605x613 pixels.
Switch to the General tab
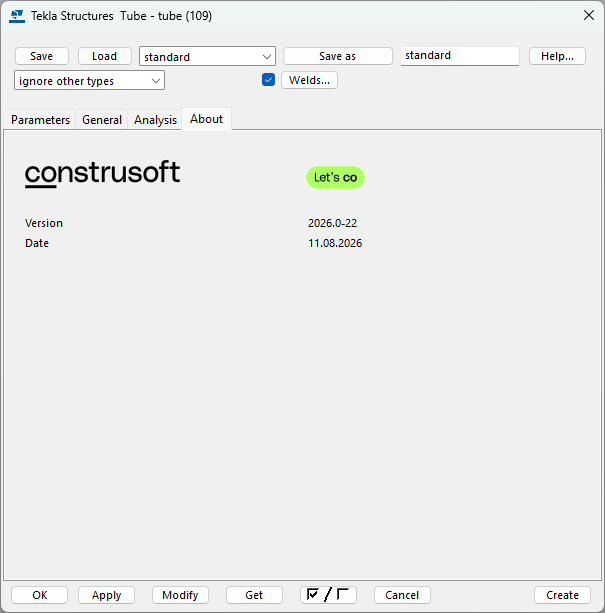coord(102,120)
